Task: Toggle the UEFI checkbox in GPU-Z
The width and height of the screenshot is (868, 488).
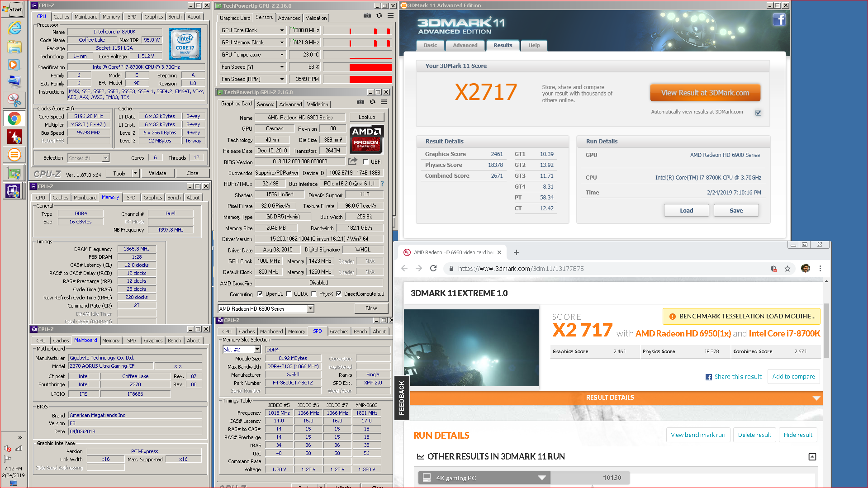Action: point(365,161)
